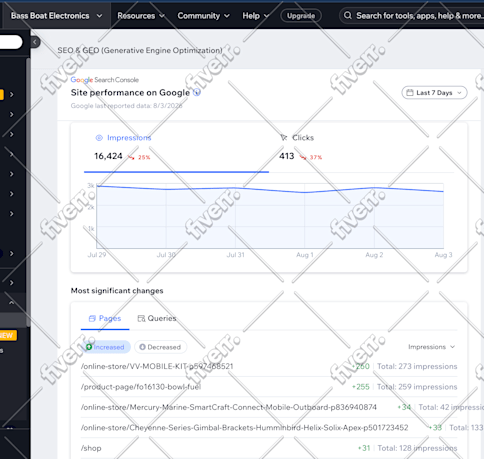Click the Queries tab icon
This screenshot has width=484, height=459.
tap(141, 318)
